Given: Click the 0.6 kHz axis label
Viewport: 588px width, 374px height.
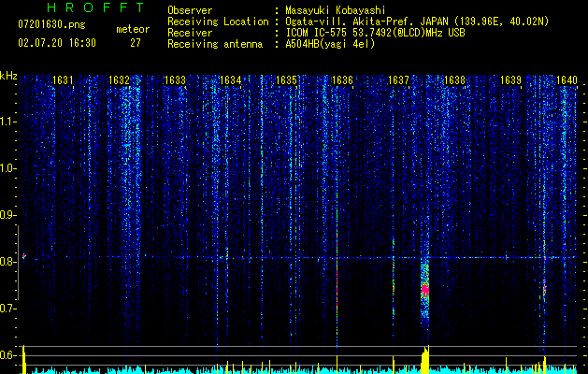Looking at the screenshot, I should (7, 355).
